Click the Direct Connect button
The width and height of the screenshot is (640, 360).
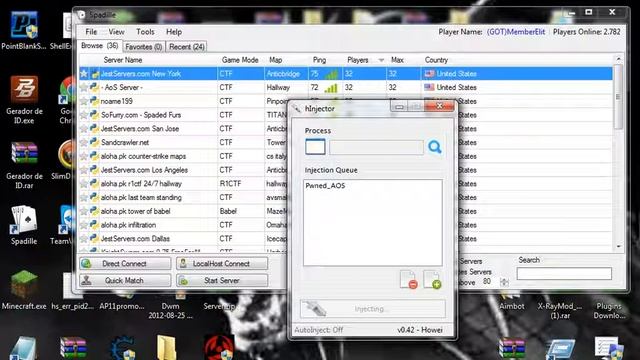point(125,264)
